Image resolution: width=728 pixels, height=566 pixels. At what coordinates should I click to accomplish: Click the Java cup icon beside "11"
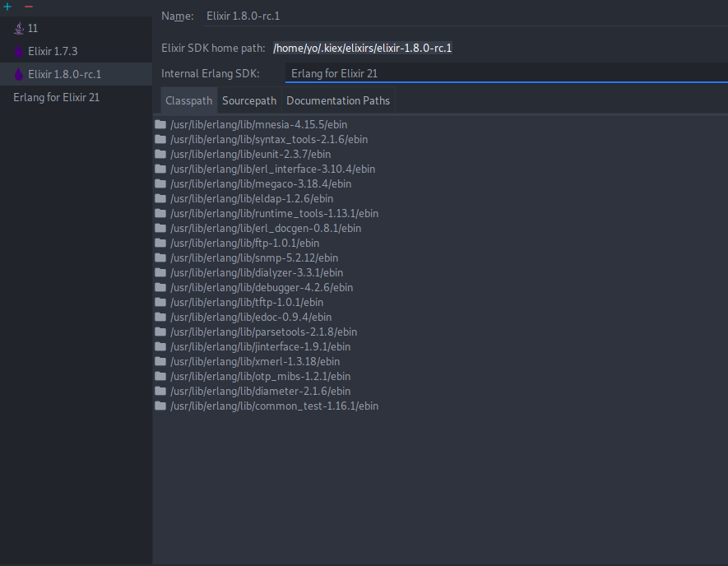tap(18, 27)
